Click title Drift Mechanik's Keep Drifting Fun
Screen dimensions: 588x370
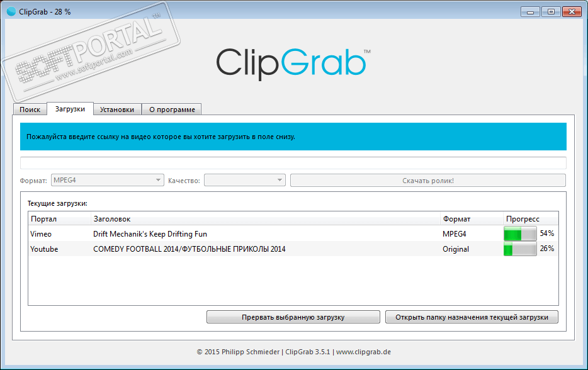[150, 234]
